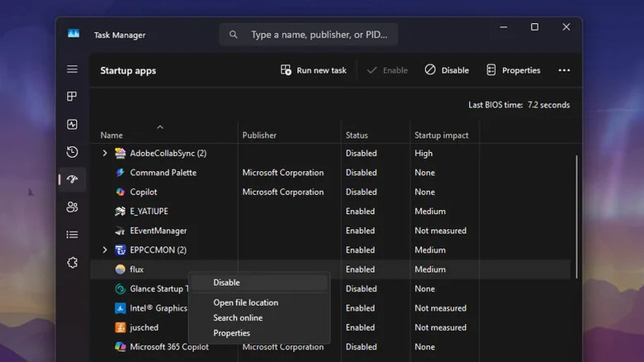
Task: Expand the EPPCCMON group
Action: pyautogui.click(x=105, y=250)
